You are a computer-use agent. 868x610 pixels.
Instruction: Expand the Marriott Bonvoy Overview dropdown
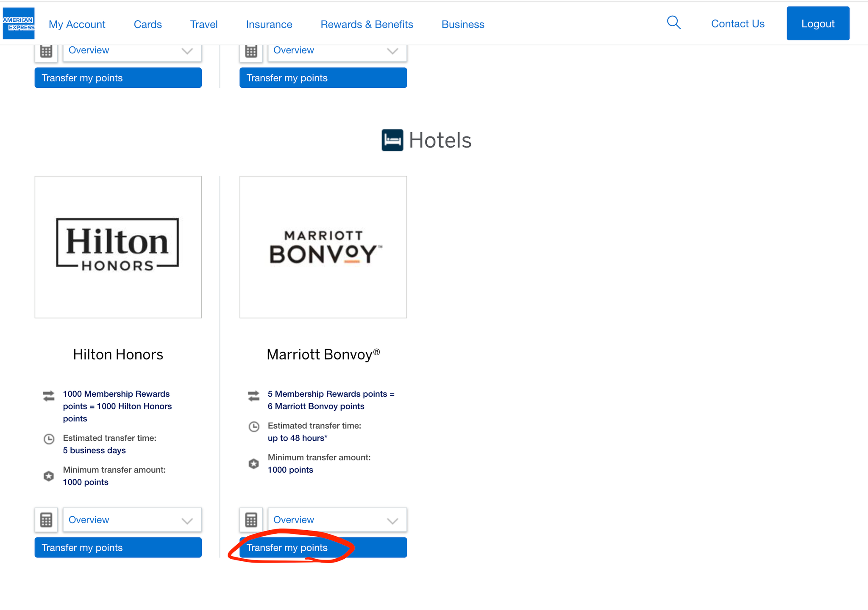(x=337, y=520)
